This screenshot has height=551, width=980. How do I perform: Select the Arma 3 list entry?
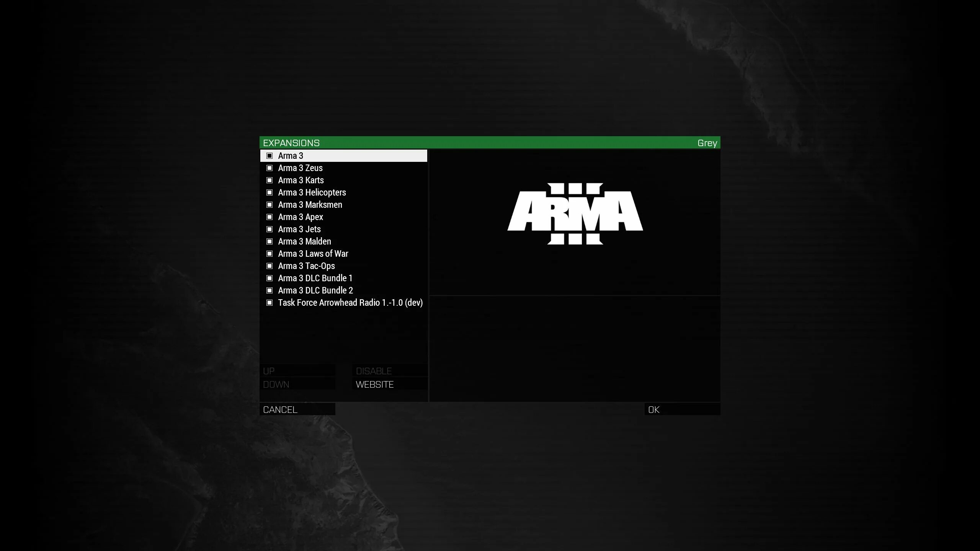[343, 156]
